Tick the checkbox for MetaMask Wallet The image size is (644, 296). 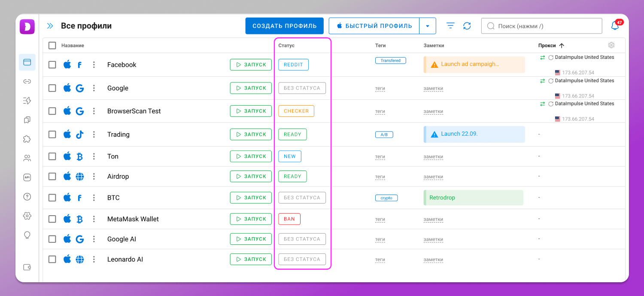coord(52,219)
